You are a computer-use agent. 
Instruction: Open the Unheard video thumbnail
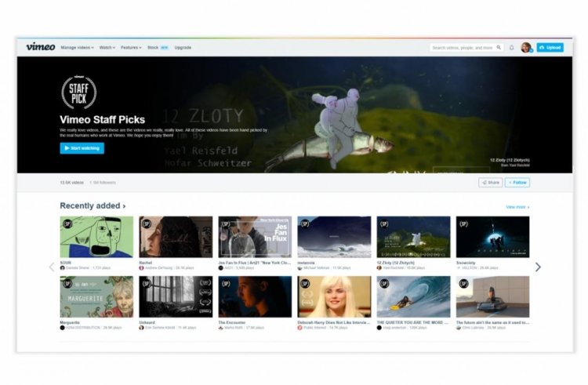click(x=176, y=297)
